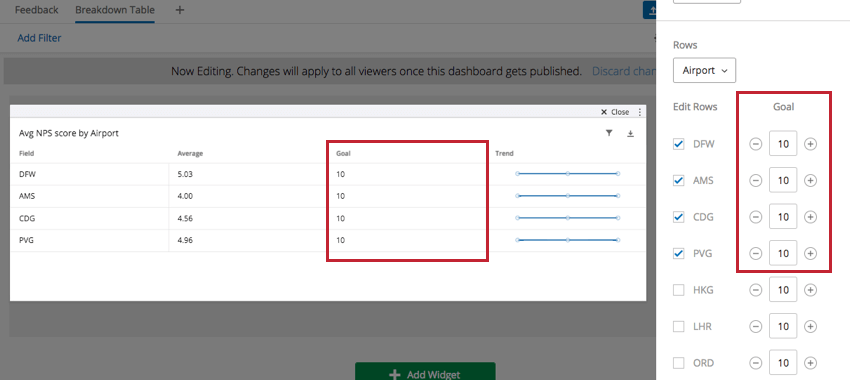Download the Avg NPS score widget data
The width and height of the screenshot is (850, 380).
(x=630, y=133)
